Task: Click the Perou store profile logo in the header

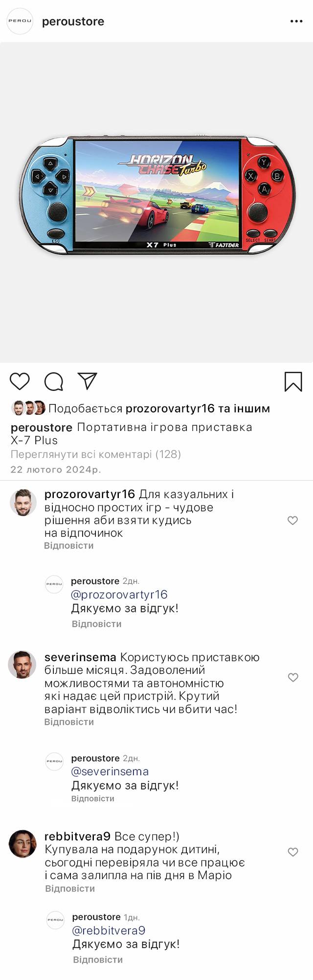Action: tap(20, 22)
